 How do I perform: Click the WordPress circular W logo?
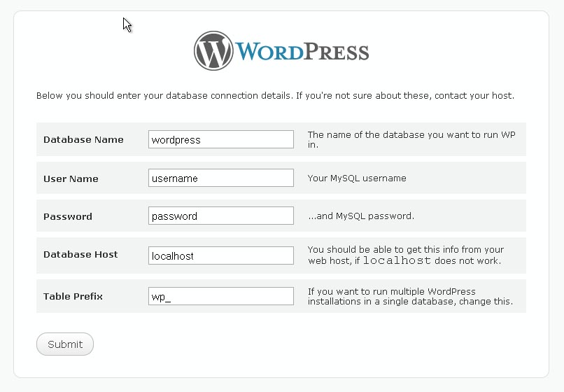coord(214,51)
